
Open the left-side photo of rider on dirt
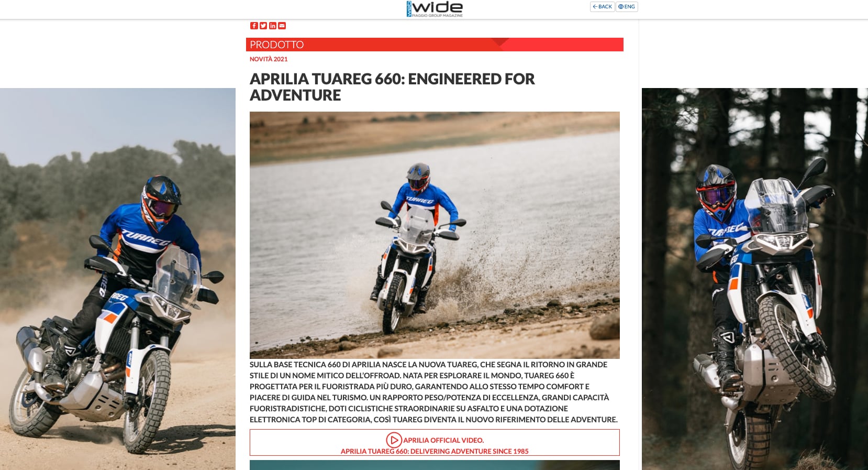(x=118, y=279)
